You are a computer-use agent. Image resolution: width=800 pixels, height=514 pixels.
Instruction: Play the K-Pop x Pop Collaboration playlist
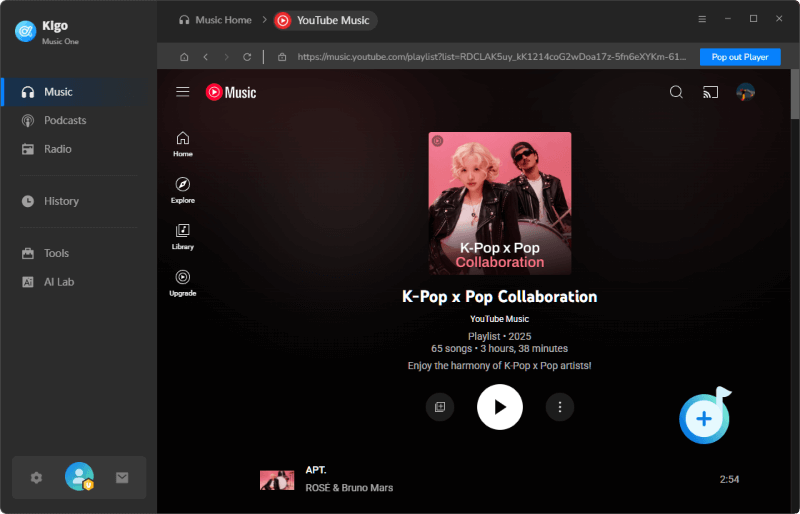pyautogui.click(x=500, y=407)
